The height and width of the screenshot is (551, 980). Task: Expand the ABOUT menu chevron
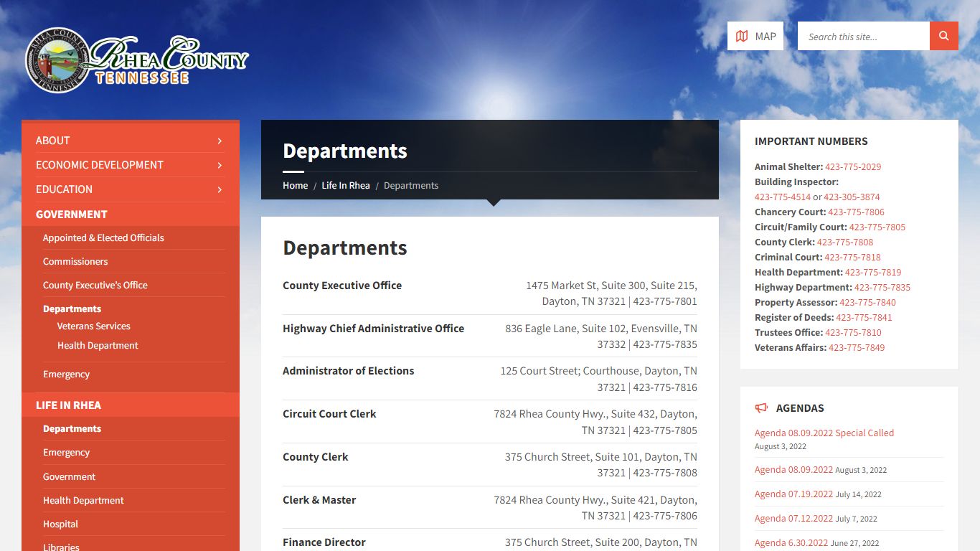point(220,141)
